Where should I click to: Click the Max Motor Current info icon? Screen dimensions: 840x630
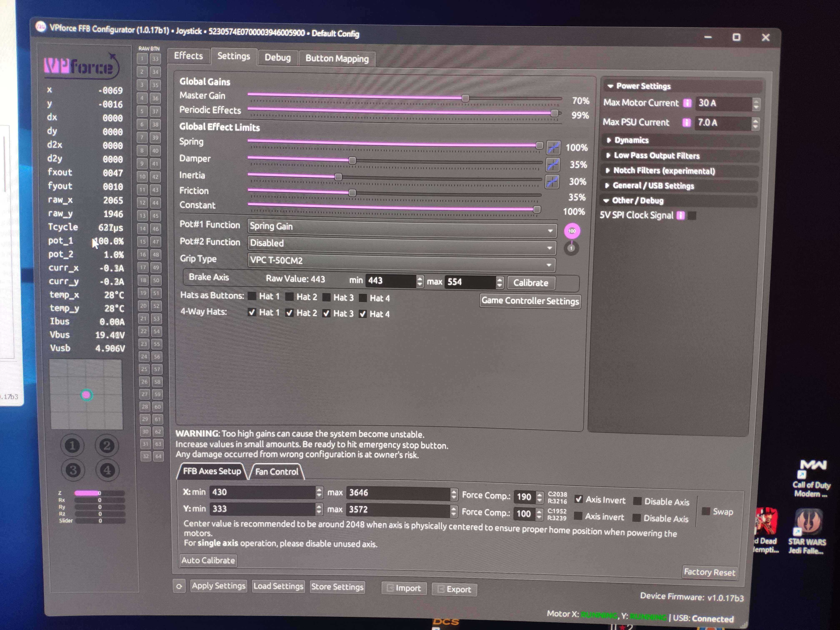(687, 103)
